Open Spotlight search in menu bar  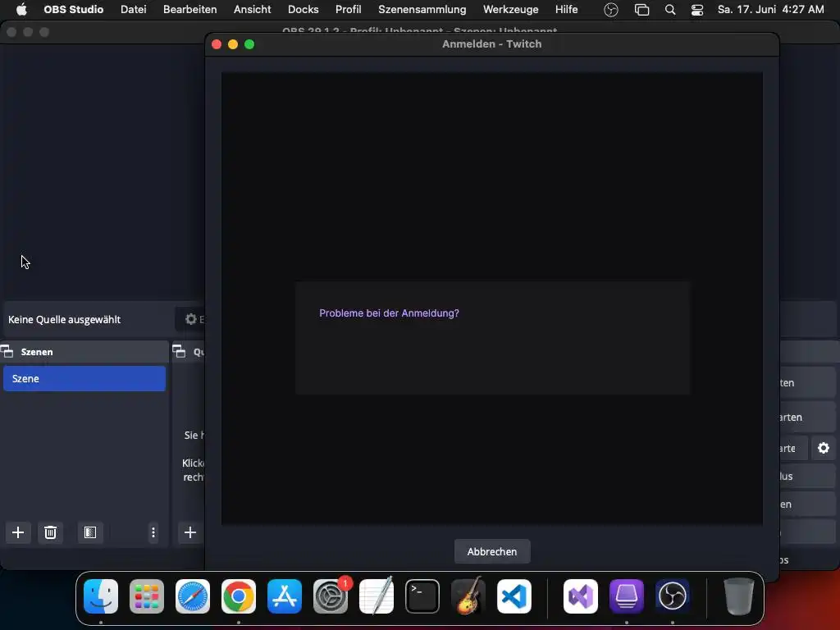[669, 10]
